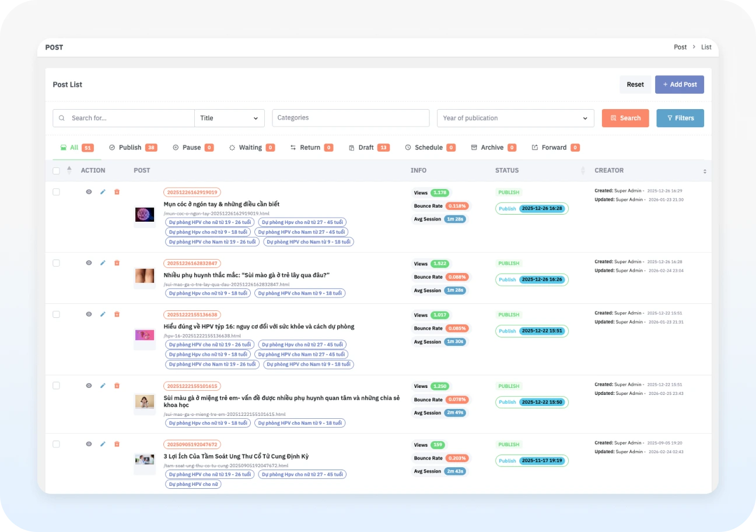This screenshot has height=532, width=756.
Task: Click pencil edit icon for 'Mụn cóc' post
Action: 103,192
